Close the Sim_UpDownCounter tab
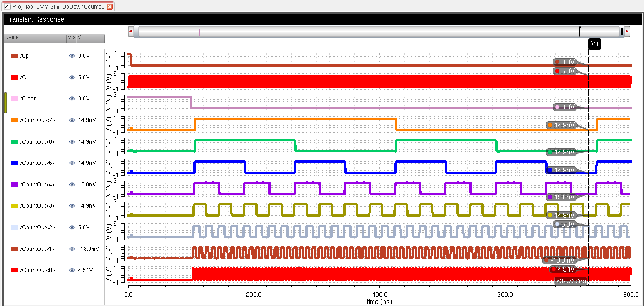The image size is (644, 306). (109, 7)
